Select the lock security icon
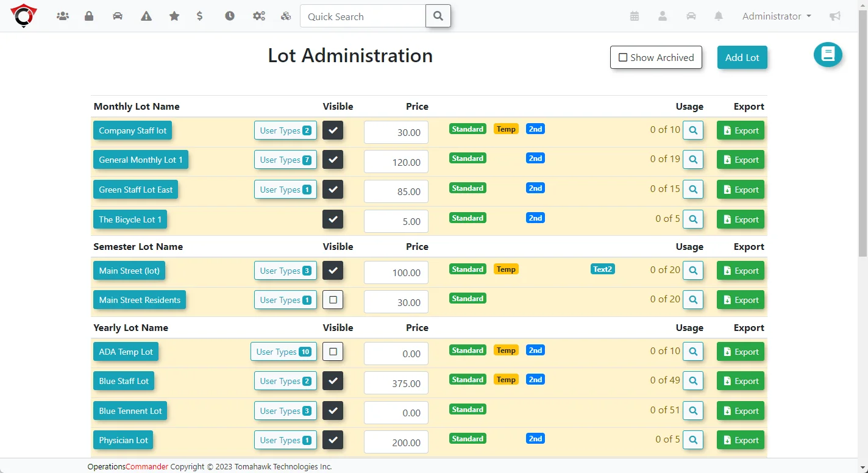This screenshot has width=868, height=473. [x=89, y=16]
